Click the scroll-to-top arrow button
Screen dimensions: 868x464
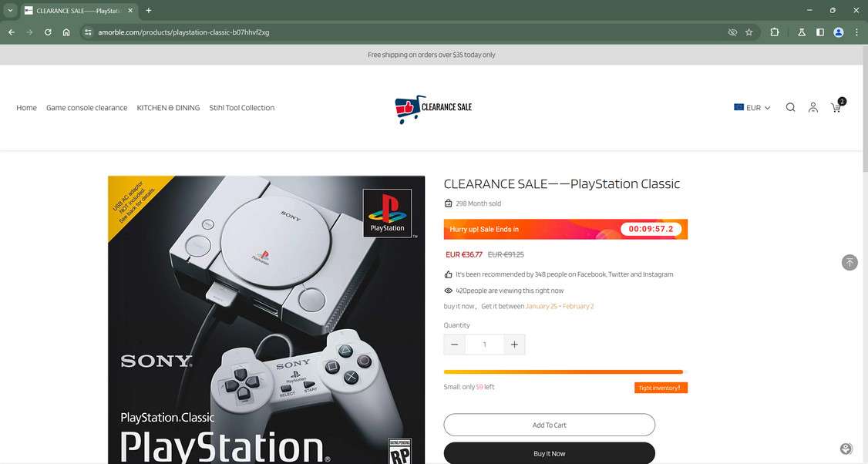pyautogui.click(x=849, y=263)
